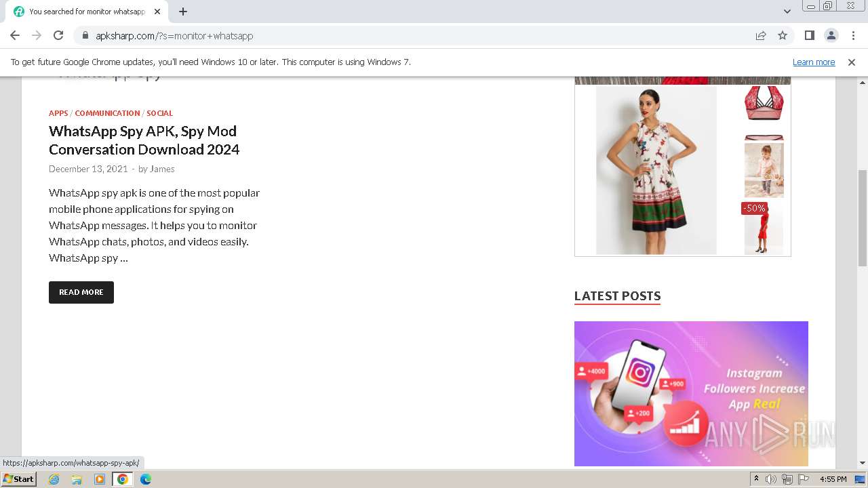
Task: Launch Microsoft Edge from the taskbar
Action: click(146, 479)
